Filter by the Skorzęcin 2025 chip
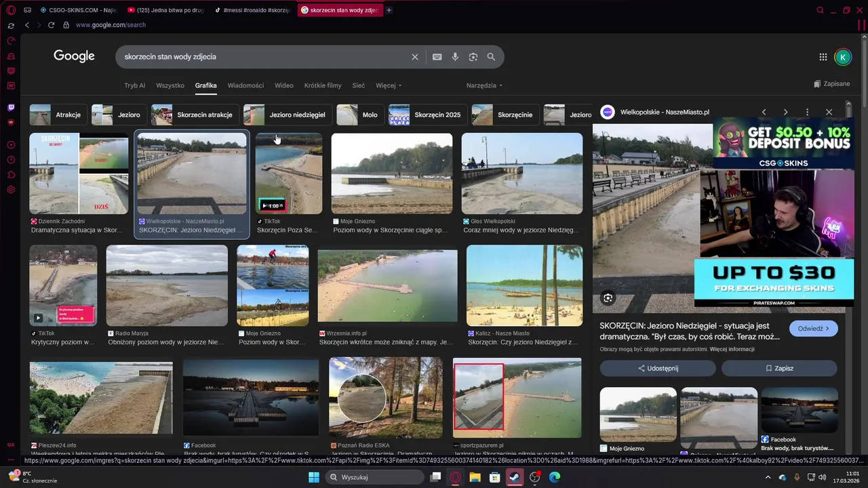 tap(427, 115)
